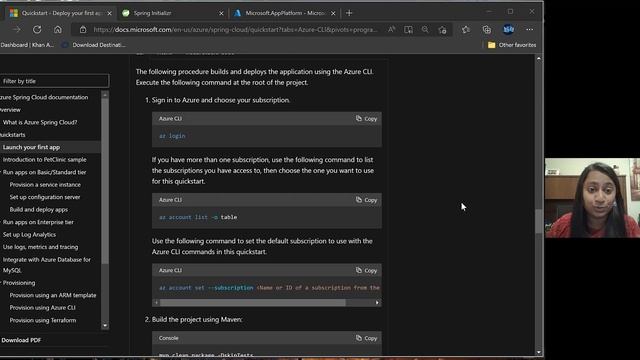Click Download PDF link
The image size is (640, 360).
tap(21, 340)
